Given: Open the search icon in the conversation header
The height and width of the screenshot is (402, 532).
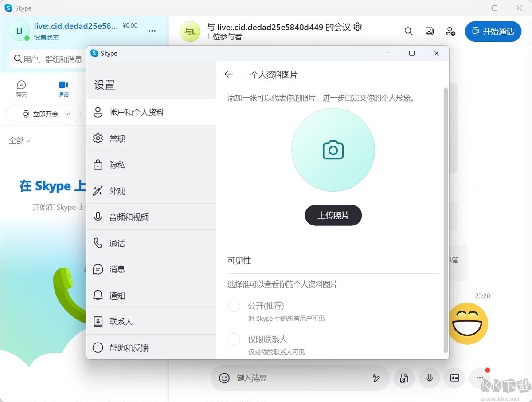Looking at the screenshot, I should pyautogui.click(x=408, y=31).
